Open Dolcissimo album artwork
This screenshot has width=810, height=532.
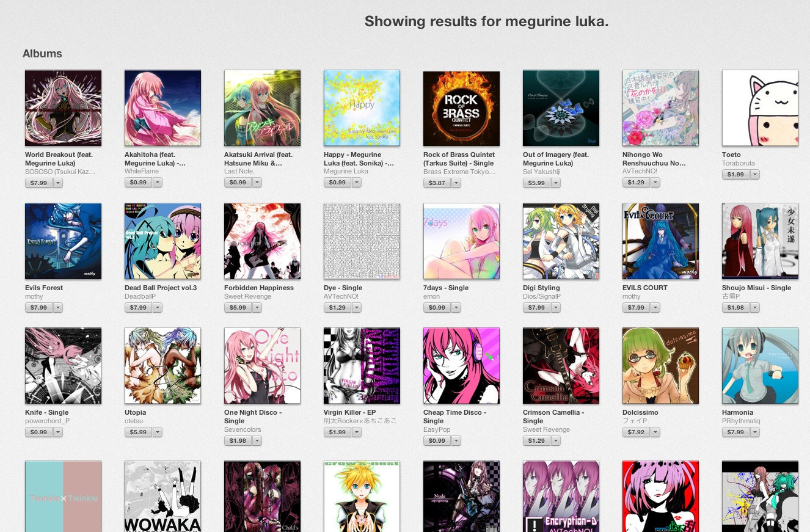(660, 366)
